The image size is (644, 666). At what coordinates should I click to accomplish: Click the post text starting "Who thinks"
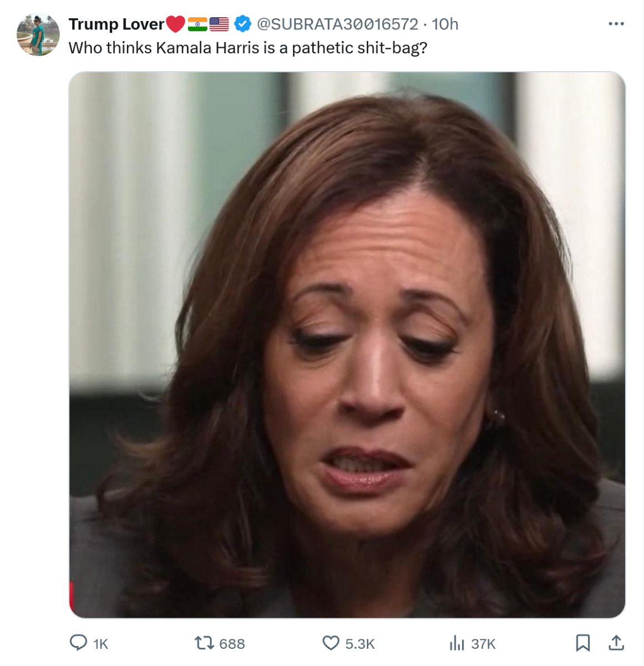tap(247, 48)
